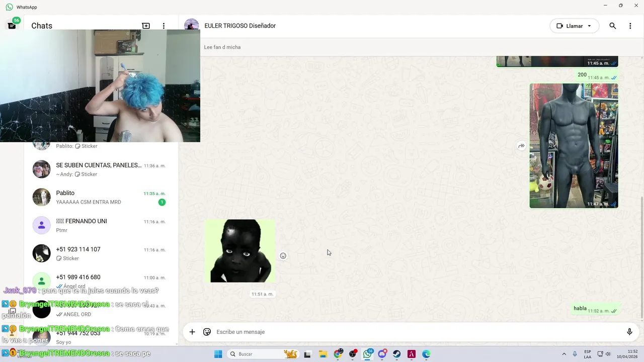Open the Pablito chat
This screenshot has height=362, width=644.
pos(101,198)
